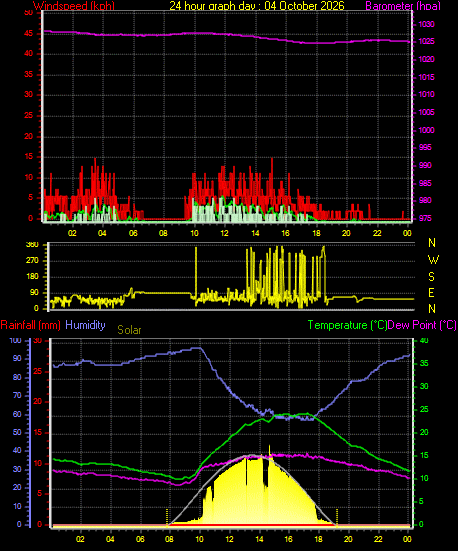Click the 25 value on rainfall axis

[37, 371]
